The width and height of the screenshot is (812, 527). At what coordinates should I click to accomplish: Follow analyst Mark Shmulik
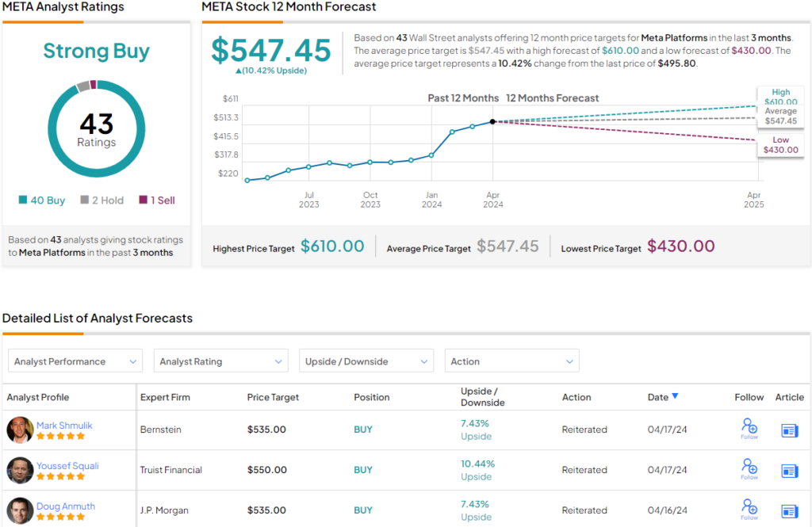[x=749, y=429]
